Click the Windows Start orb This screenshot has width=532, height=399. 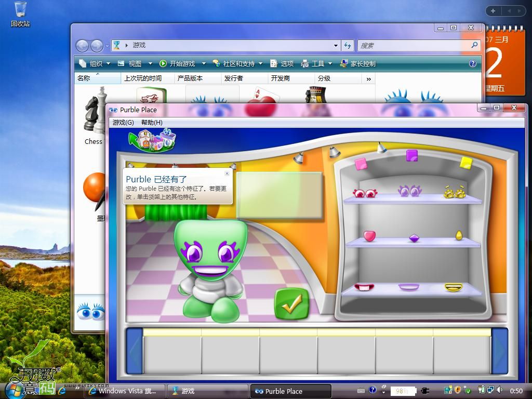click(14, 390)
